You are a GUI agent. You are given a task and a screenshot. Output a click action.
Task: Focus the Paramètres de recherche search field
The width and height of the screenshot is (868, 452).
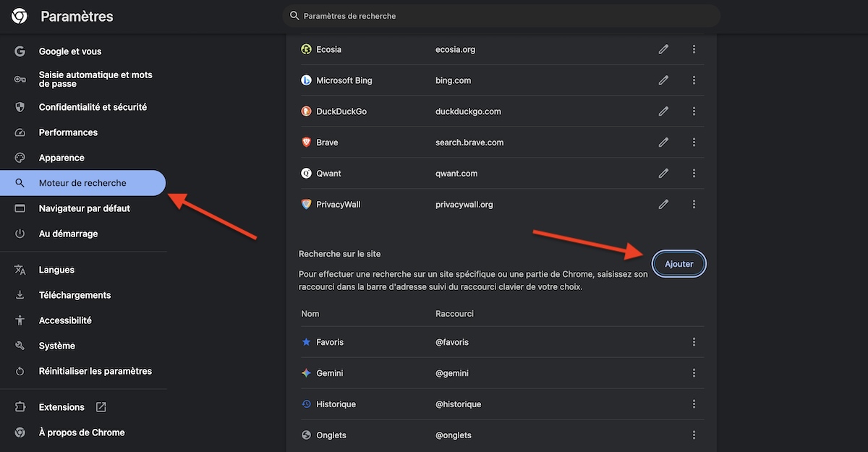pyautogui.click(x=501, y=15)
